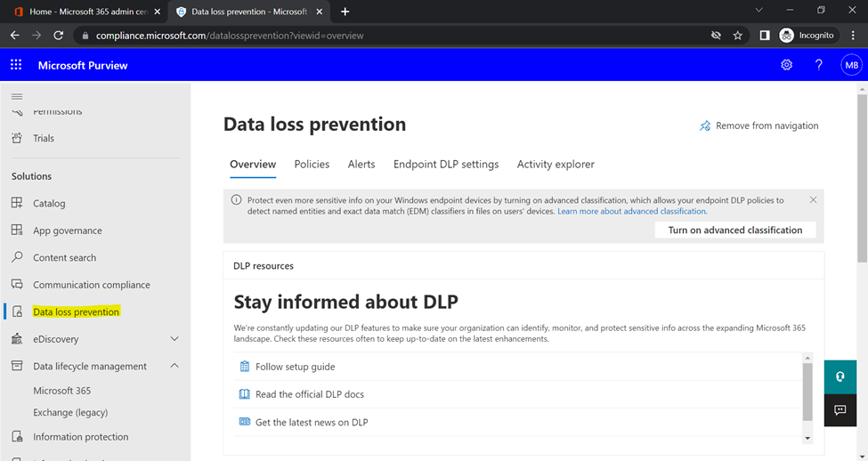Open the settings gear in Purview header
The height and width of the screenshot is (461, 868).
coord(786,65)
